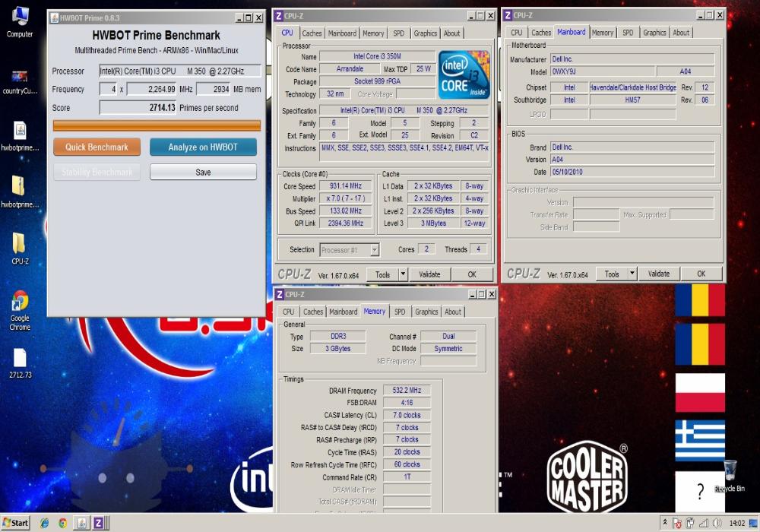Click the HWBOT Prime title bar icon
The image size is (760, 532).
55,18
